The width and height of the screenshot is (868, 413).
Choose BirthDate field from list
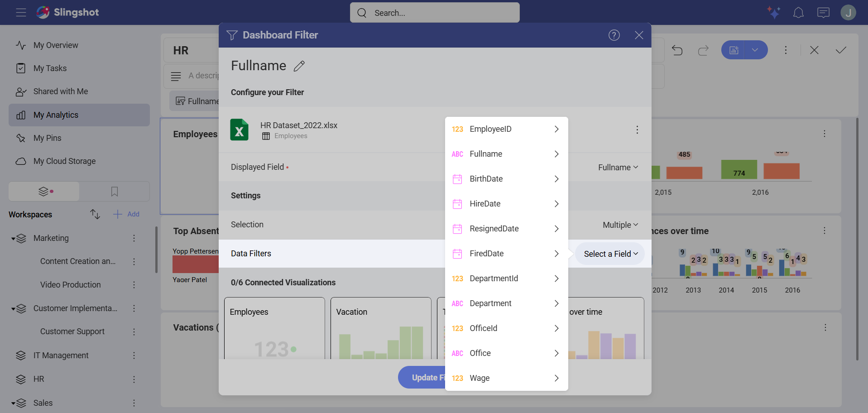[506, 179]
